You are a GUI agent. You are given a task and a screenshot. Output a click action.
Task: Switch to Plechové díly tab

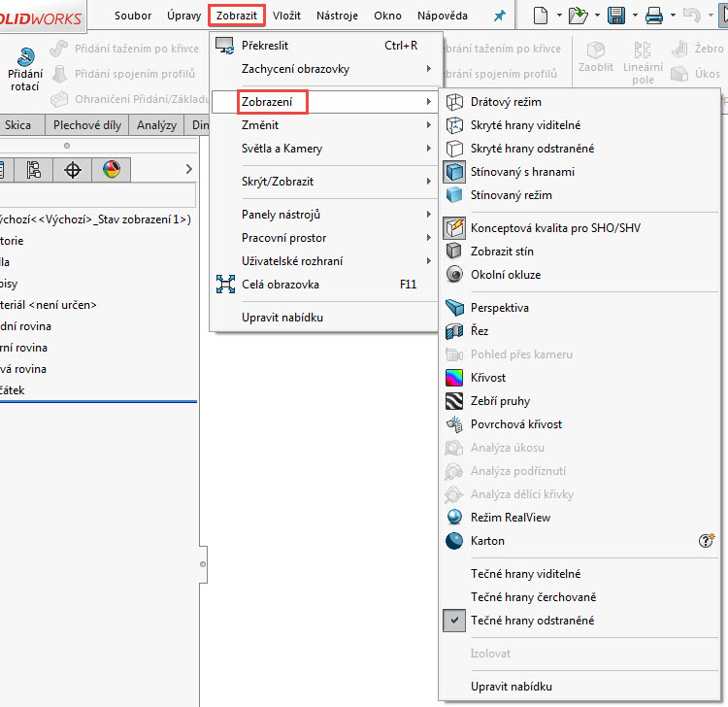pos(87,125)
